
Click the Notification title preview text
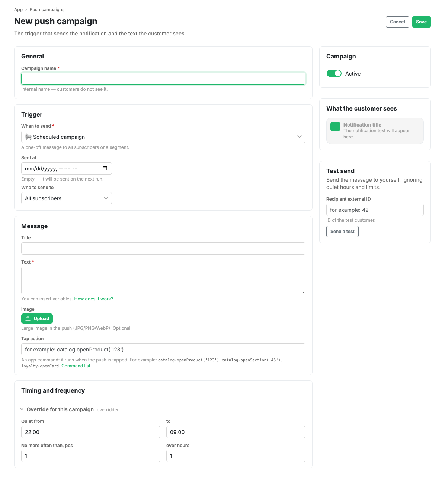[362, 125]
